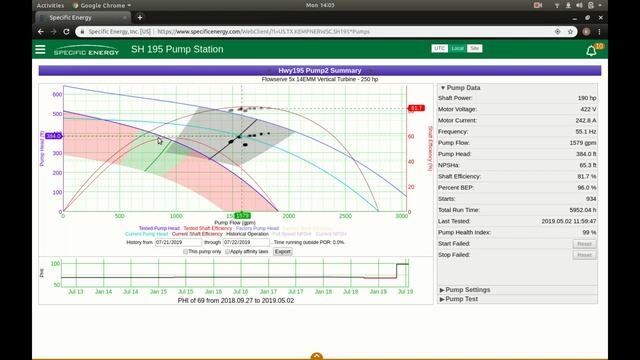Click the screen recording indicator icon
Viewport: 640px width, 360px height.
click(538, 5)
